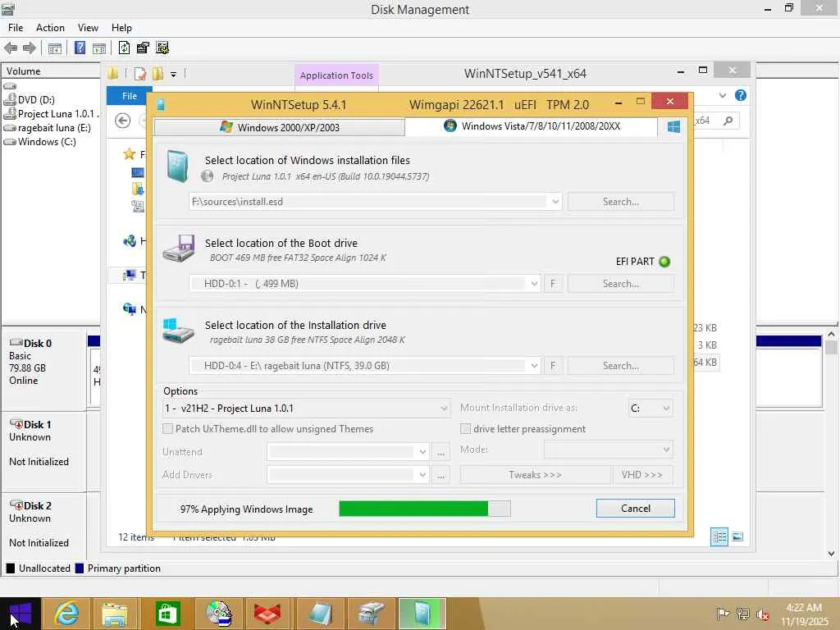
Task: Open the View menu in Disk Management
Action: click(x=88, y=28)
